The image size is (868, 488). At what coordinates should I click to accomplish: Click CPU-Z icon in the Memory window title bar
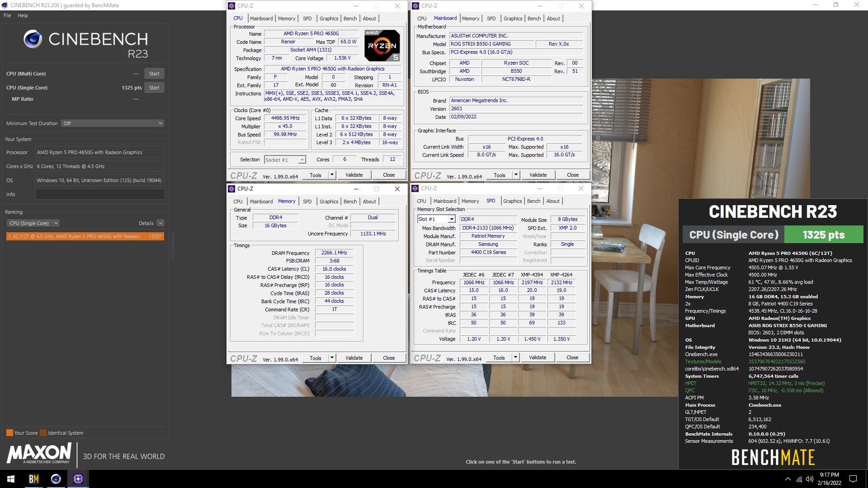[x=231, y=189]
